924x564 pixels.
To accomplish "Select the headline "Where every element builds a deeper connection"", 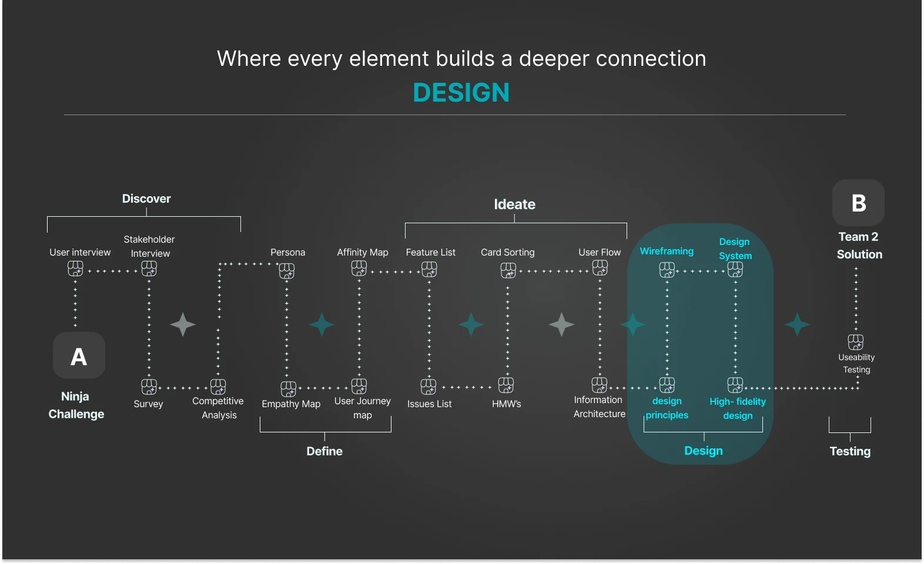I will pyautogui.click(x=461, y=59).
